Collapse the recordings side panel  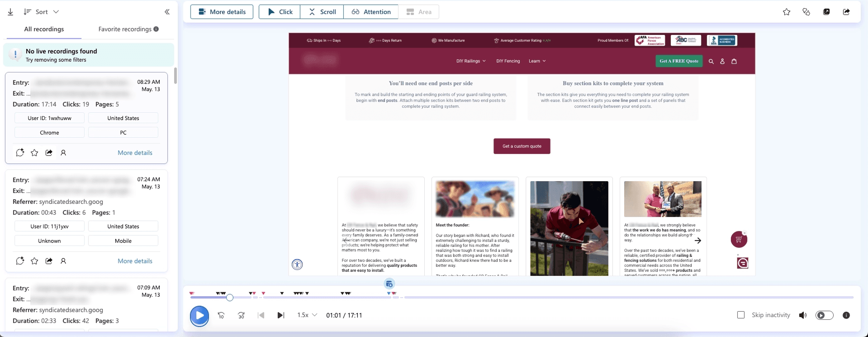[x=167, y=12]
